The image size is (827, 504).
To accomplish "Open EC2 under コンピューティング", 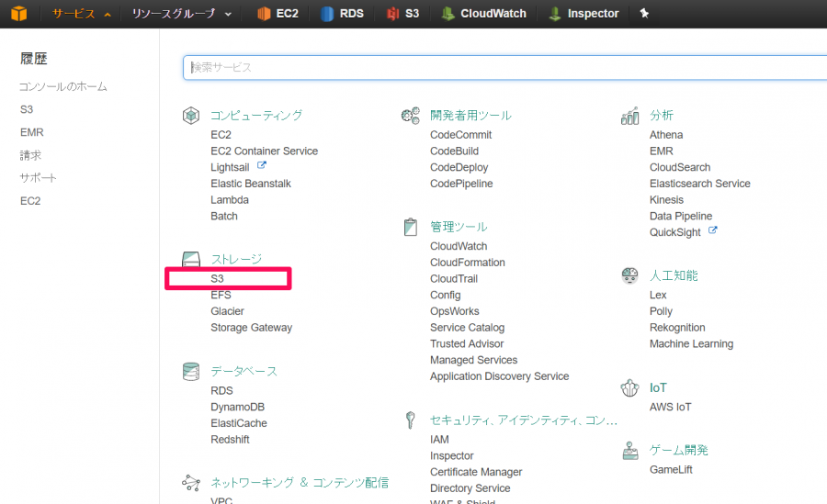I will pyautogui.click(x=221, y=135).
